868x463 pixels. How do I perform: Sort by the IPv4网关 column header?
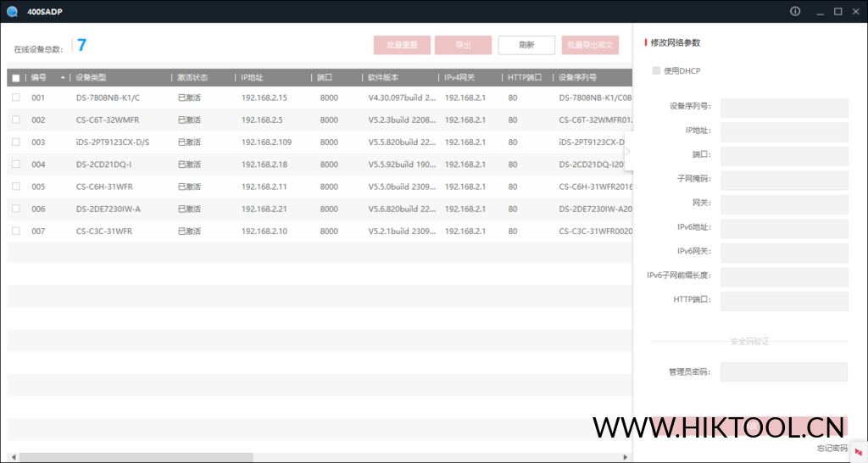pyautogui.click(x=459, y=77)
